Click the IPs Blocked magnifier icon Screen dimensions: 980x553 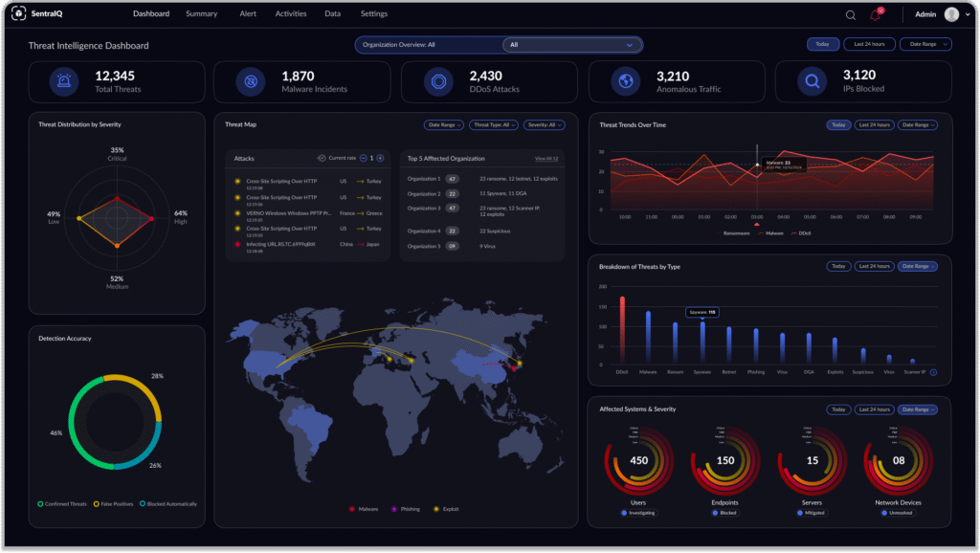(813, 82)
